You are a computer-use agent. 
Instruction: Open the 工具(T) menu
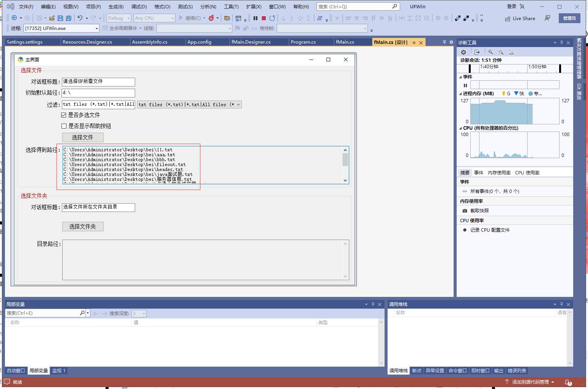(x=231, y=6)
